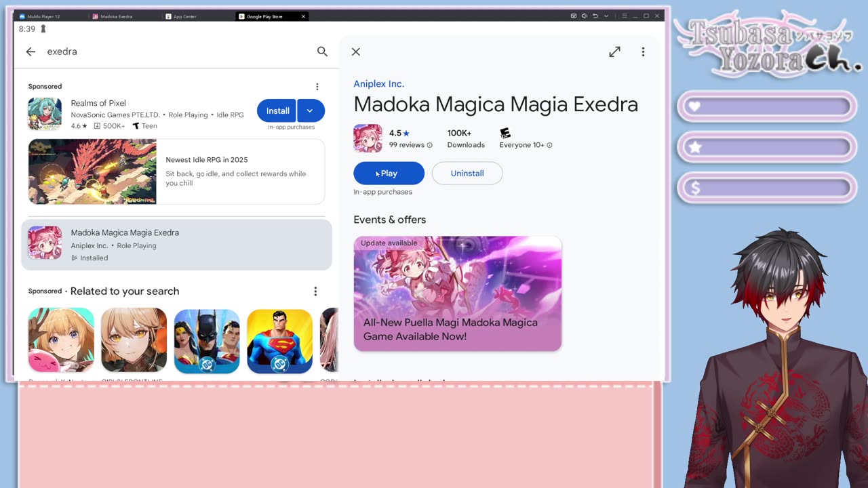Install Realms of Pixel
This screenshot has height=488, width=868.
pyautogui.click(x=277, y=110)
